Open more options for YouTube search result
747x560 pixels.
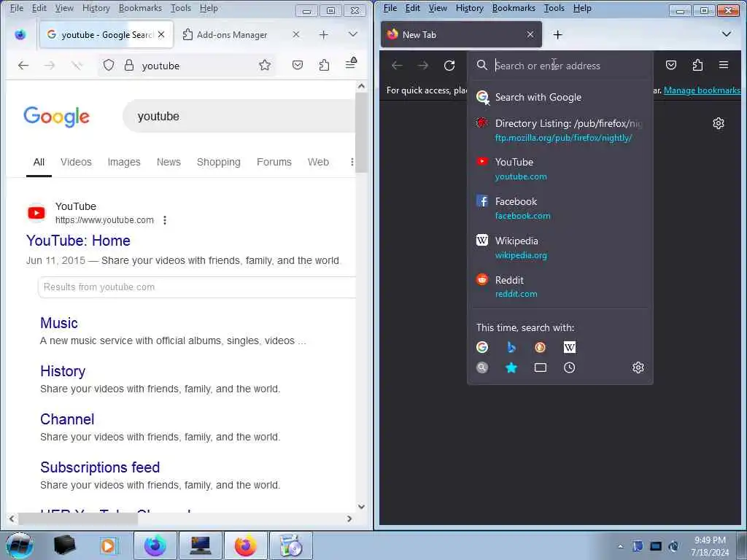(x=165, y=220)
